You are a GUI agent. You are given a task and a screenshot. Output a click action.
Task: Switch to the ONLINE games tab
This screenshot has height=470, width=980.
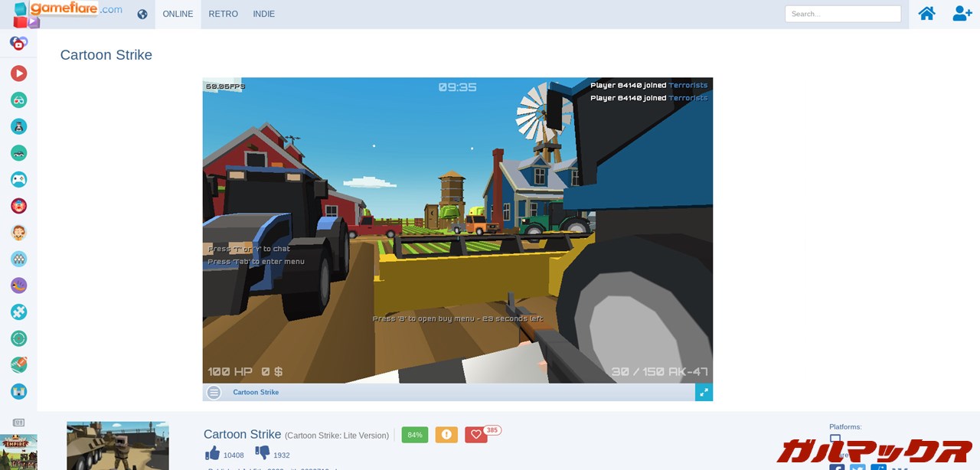pyautogui.click(x=178, y=15)
